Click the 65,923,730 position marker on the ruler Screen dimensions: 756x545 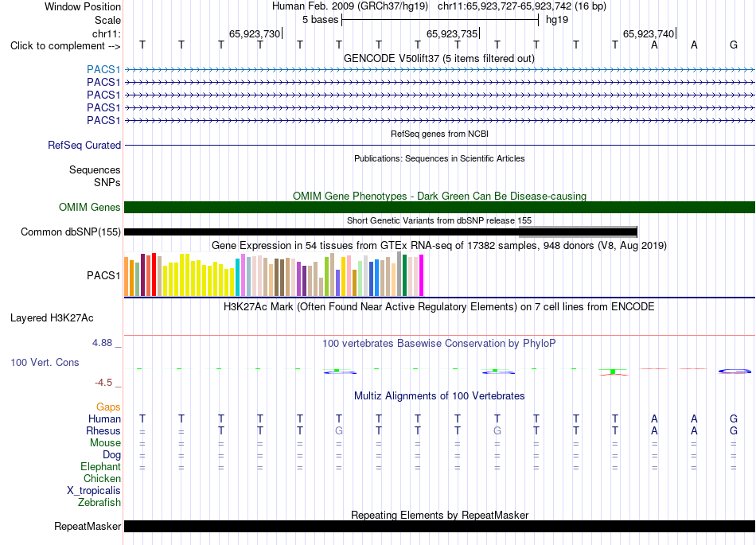click(255, 33)
